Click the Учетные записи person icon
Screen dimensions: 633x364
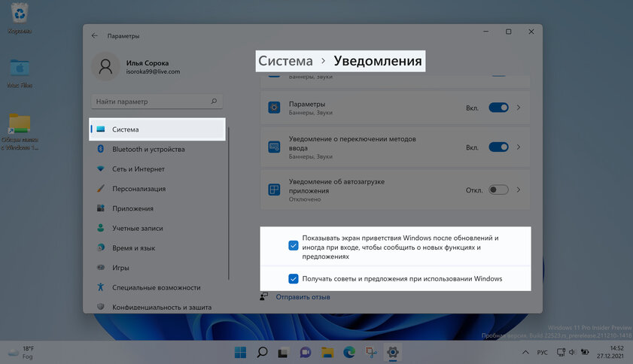pyautogui.click(x=101, y=228)
